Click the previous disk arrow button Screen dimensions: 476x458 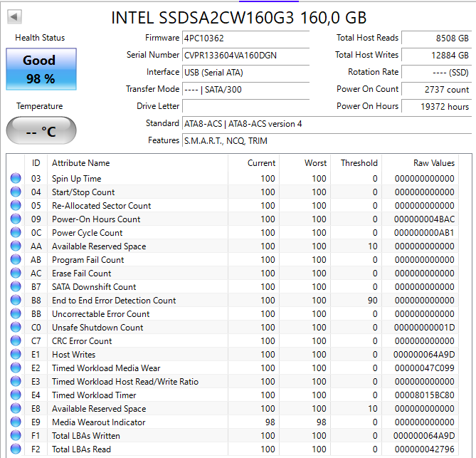point(14,16)
